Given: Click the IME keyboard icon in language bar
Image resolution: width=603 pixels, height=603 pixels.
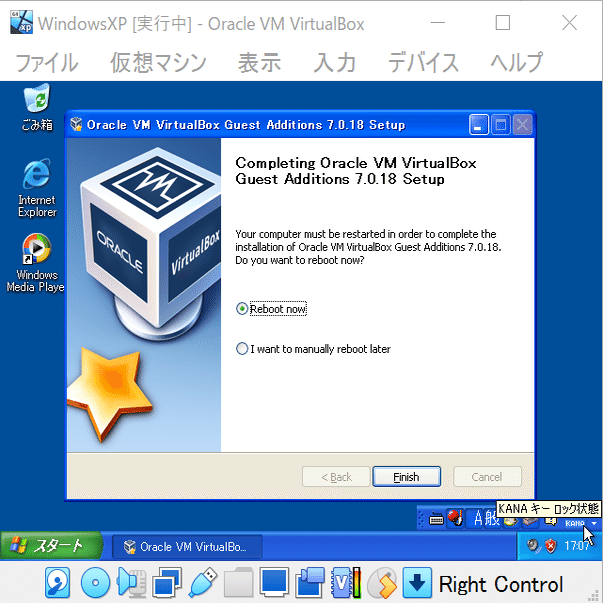Looking at the screenshot, I should (436, 518).
